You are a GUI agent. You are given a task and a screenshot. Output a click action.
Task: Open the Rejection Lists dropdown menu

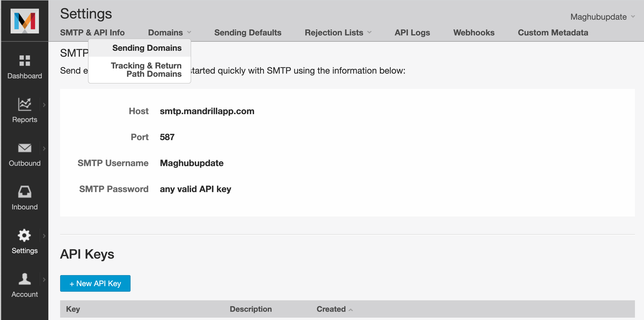pos(338,32)
